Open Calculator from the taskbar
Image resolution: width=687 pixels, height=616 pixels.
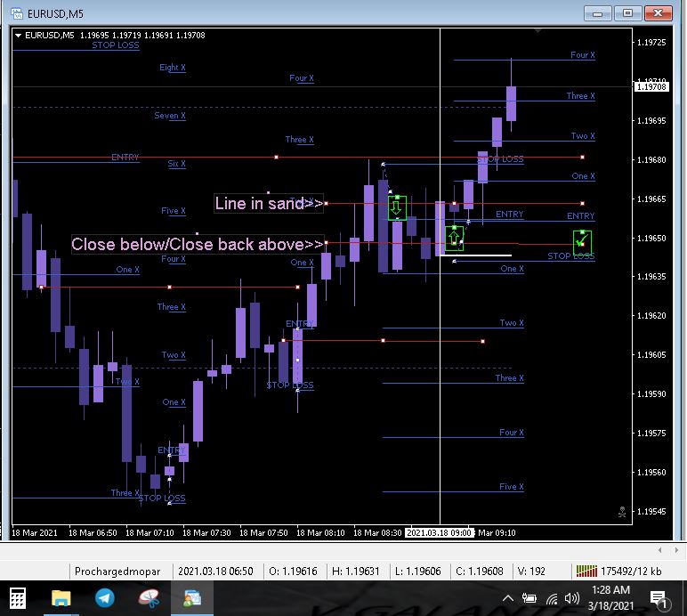pos(18,598)
